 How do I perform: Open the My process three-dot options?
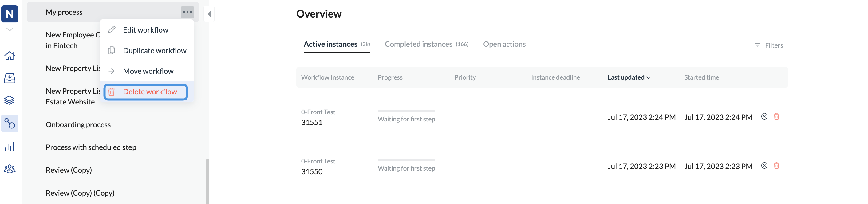coord(188,12)
